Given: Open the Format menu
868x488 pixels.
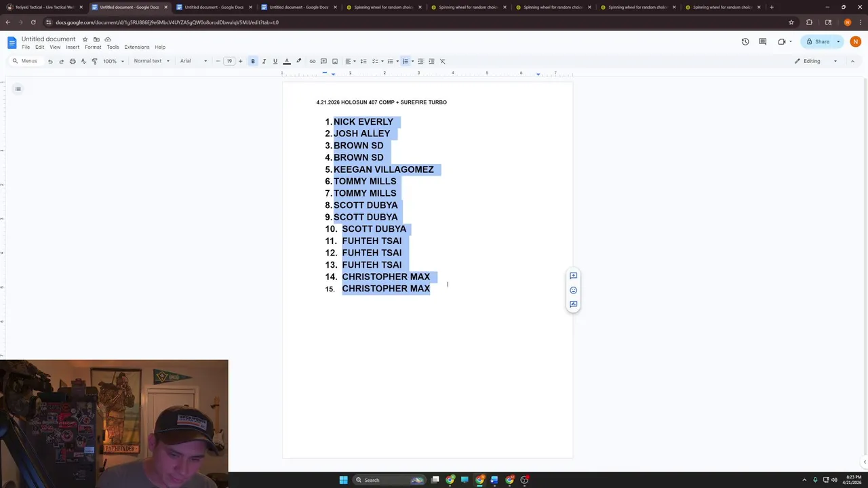Looking at the screenshot, I should (93, 47).
